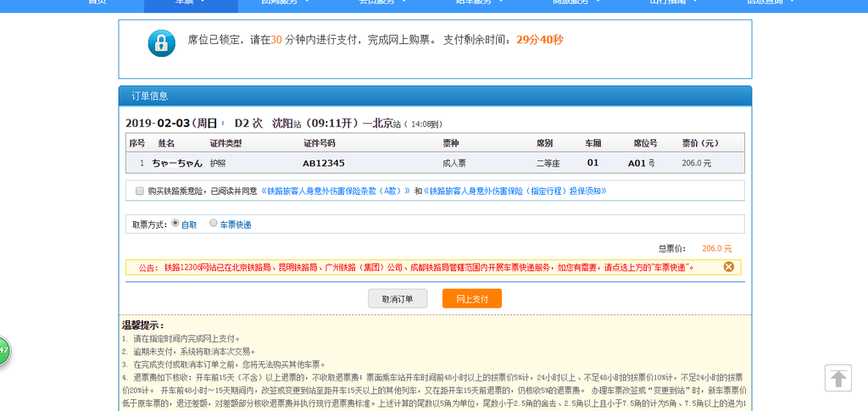This screenshot has height=411, width=868.
Task: Click the remaining time 29分40秒
Action: click(x=540, y=40)
